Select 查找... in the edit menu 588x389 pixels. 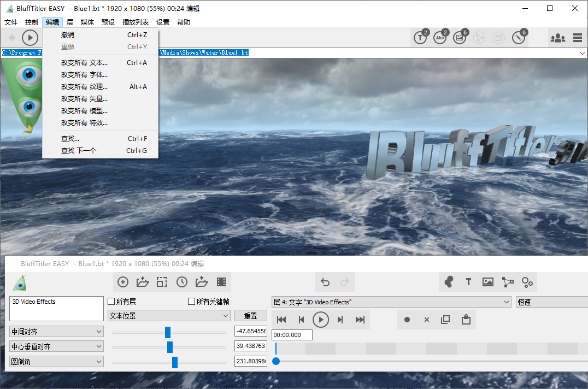[70, 139]
